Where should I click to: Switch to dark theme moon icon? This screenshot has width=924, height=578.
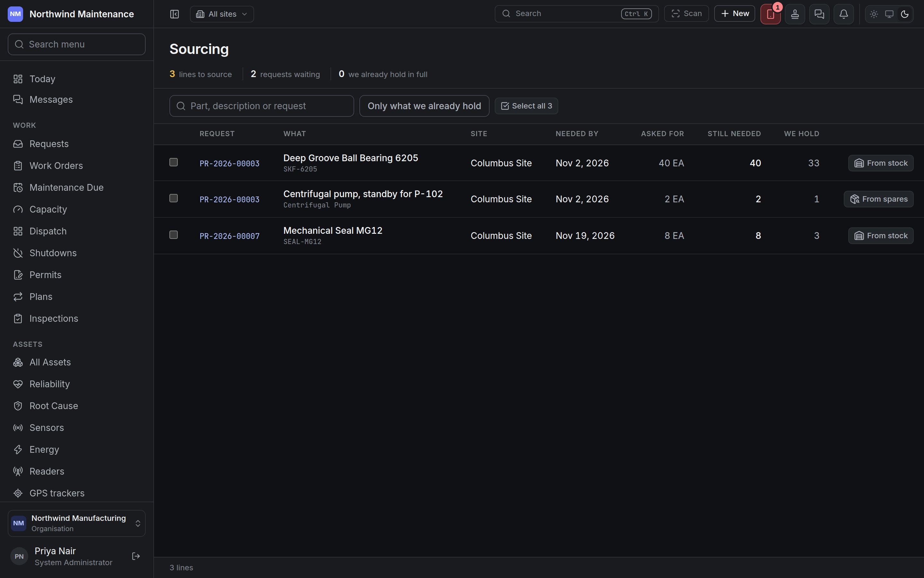(x=904, y=14)
